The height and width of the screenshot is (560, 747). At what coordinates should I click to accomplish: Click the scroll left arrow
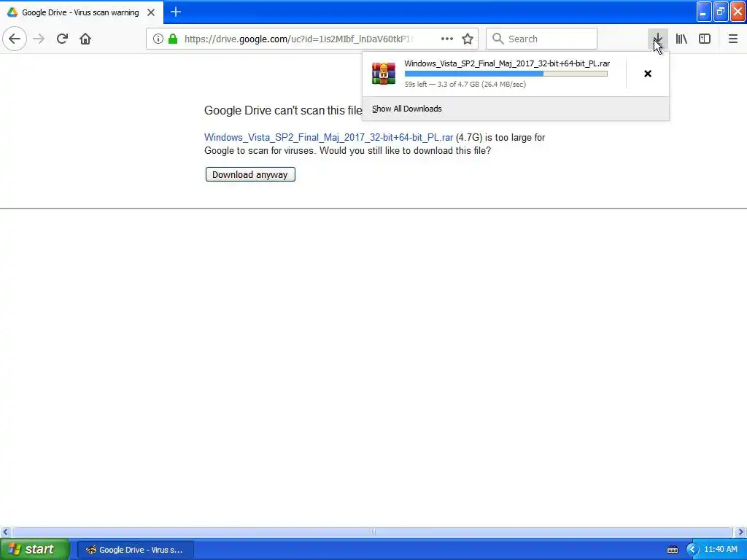coord(5,532)
